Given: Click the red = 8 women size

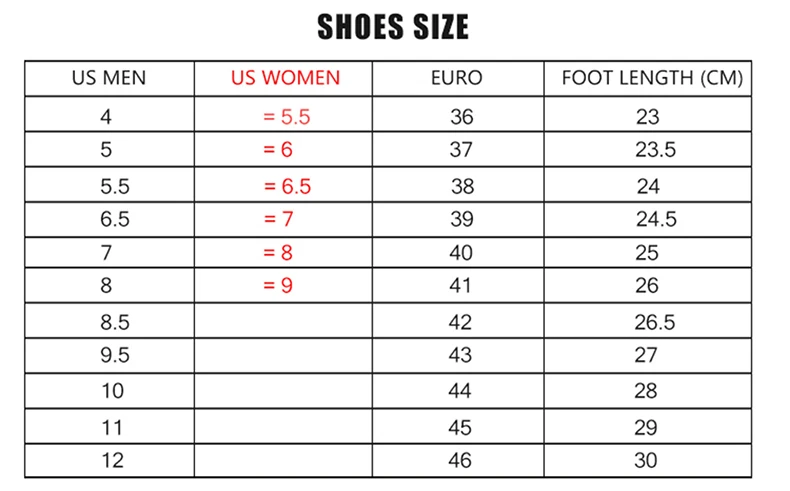Looking at the screenshot, I should pyautogui.click(x=278, y=252).
